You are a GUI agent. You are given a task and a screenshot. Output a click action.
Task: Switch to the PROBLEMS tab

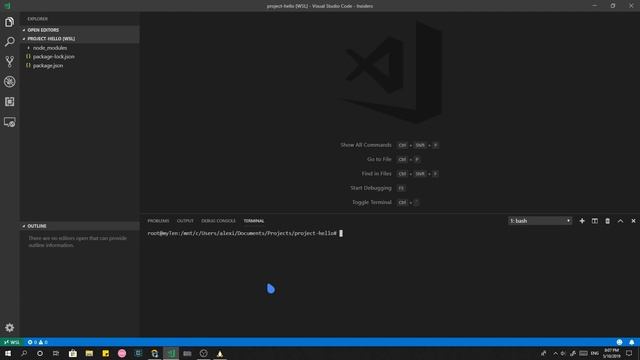[158, 221]
